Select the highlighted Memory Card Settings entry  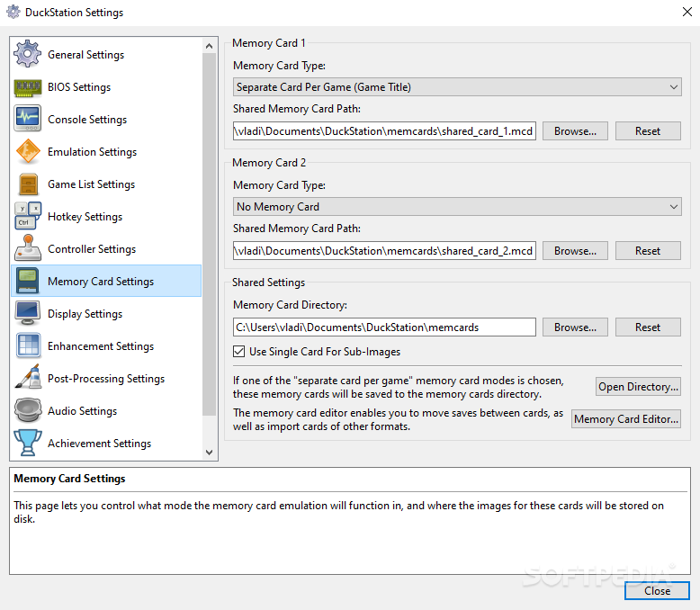point(106,282)
